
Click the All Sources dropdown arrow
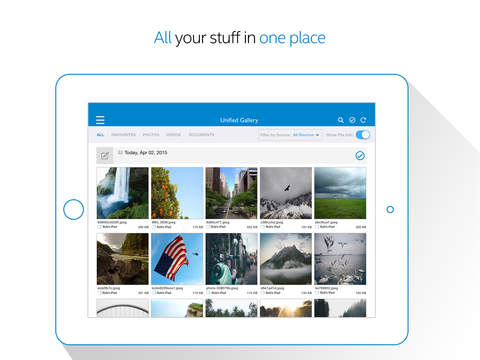[x=317, y=135]
